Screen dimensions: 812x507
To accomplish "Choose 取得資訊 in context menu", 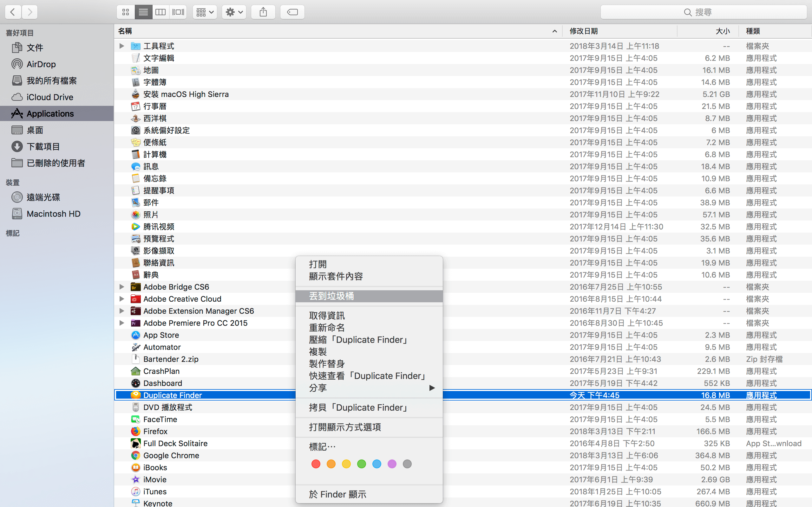I will (x=326, y=316).
